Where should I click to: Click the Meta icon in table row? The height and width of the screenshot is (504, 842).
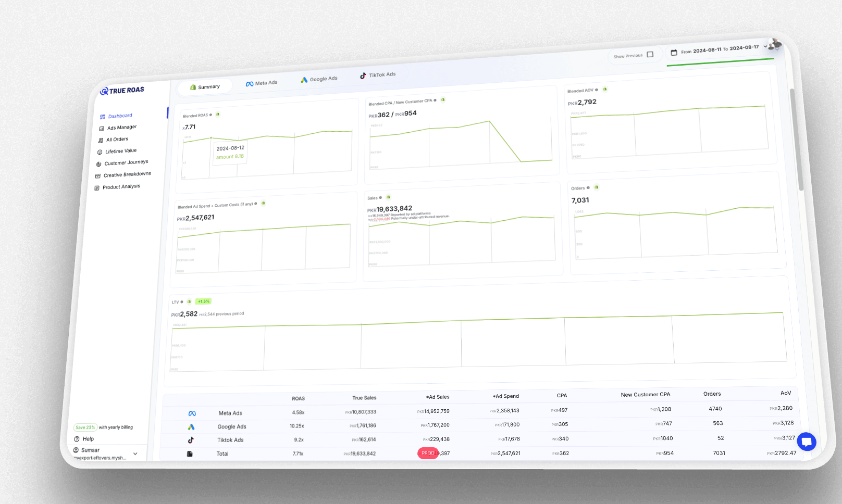point(192,413)
